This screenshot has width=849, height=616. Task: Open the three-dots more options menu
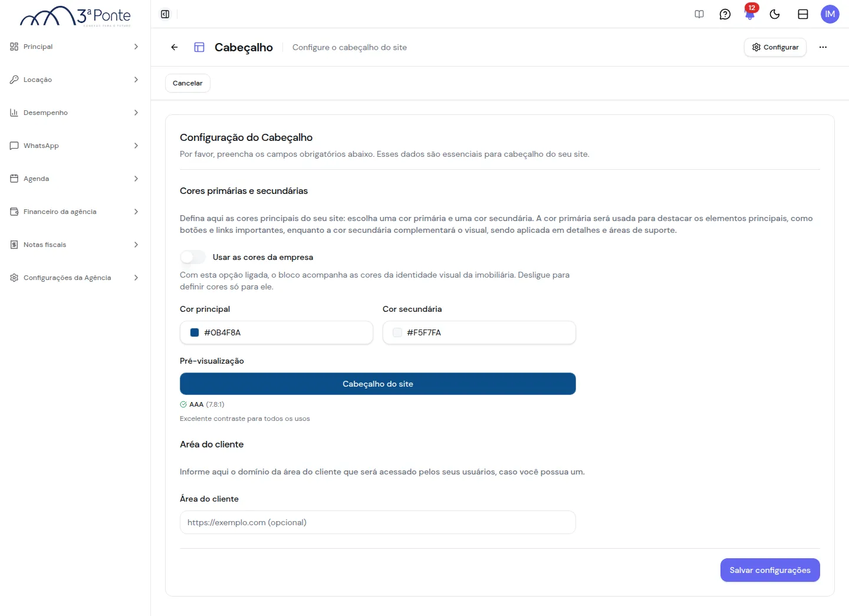click(x=823, y=47)
